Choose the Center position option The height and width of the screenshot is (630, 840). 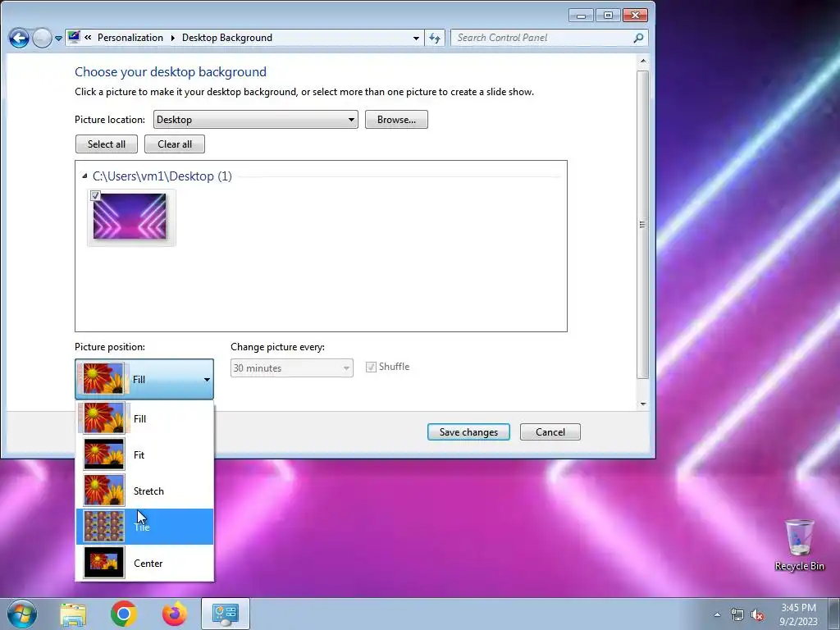click(x=144, y=563)
